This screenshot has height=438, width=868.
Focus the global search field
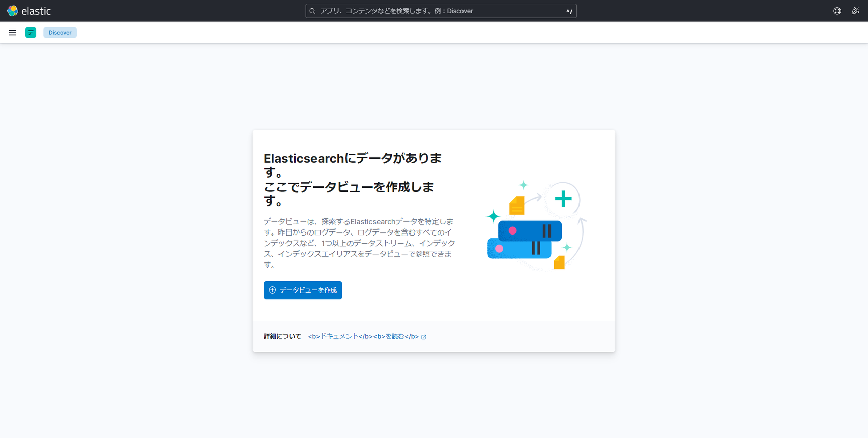coord(441,11)
